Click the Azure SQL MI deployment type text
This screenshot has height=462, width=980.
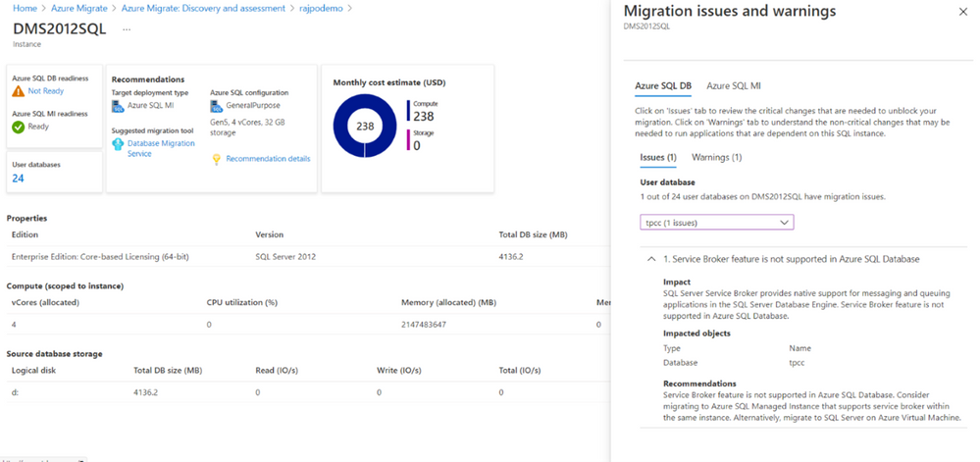[x=150, y=106]
